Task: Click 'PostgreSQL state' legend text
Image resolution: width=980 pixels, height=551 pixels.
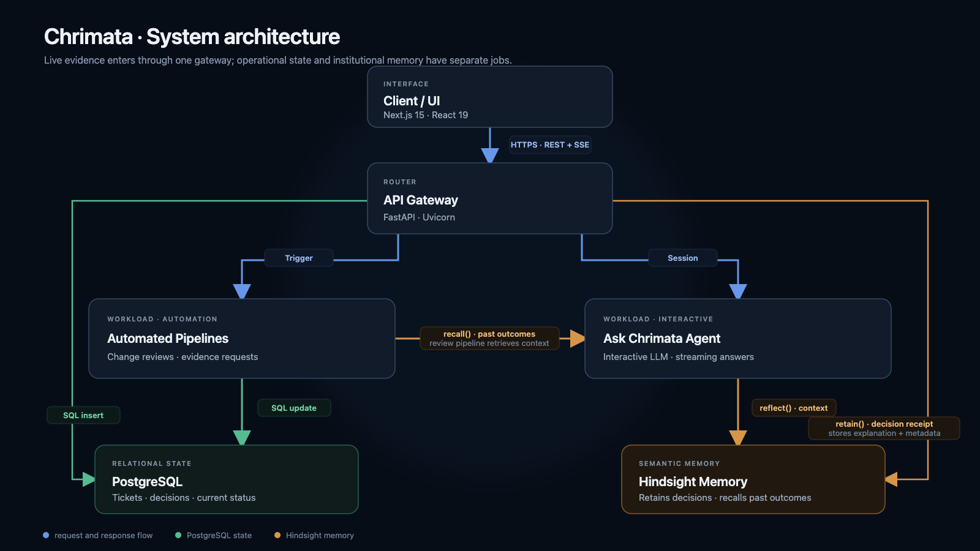Action: click(219, 536)
